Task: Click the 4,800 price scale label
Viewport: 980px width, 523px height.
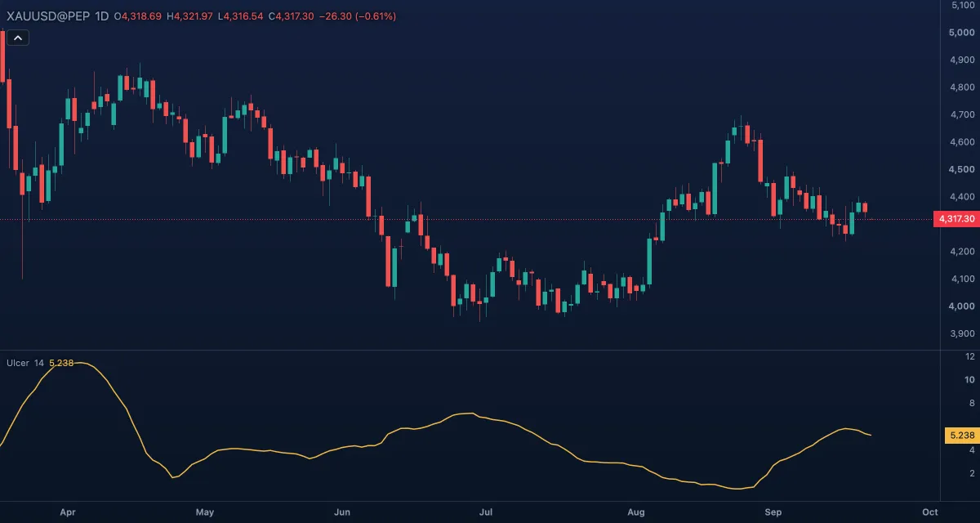Action: click(964, 87)
